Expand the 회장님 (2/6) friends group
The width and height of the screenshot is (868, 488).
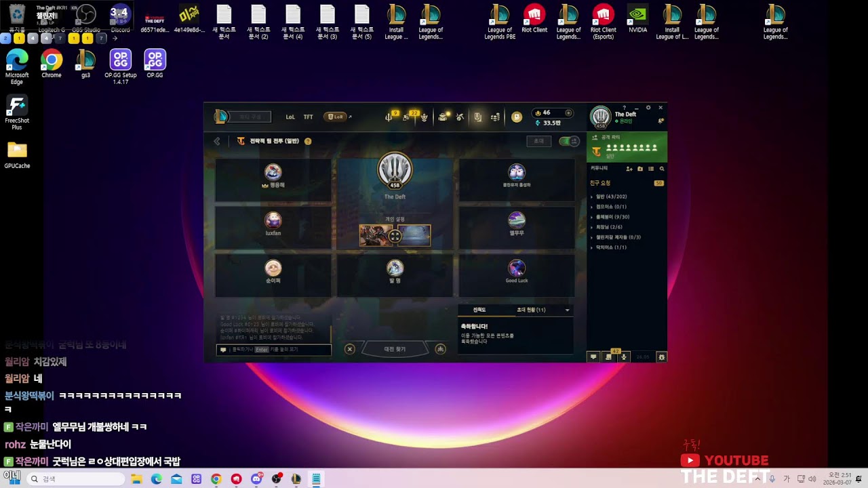[608, 227]
